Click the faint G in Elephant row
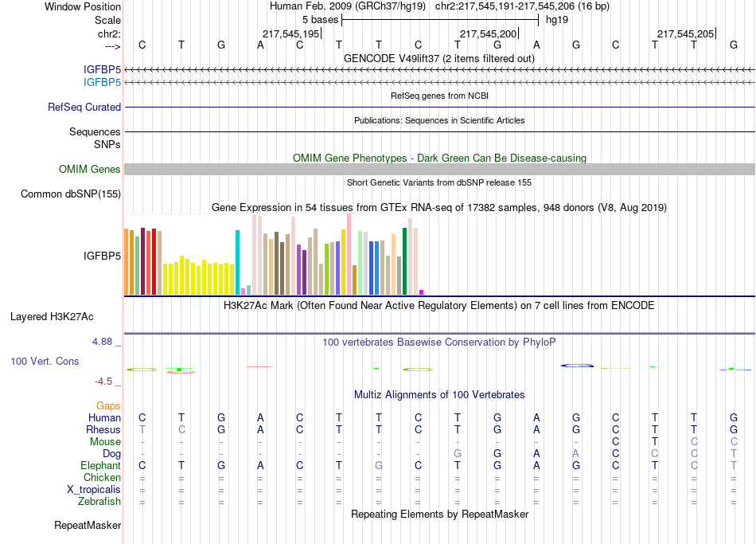This screenshot has width=756, height=544. pyautogui.click(x=379, y=465)
